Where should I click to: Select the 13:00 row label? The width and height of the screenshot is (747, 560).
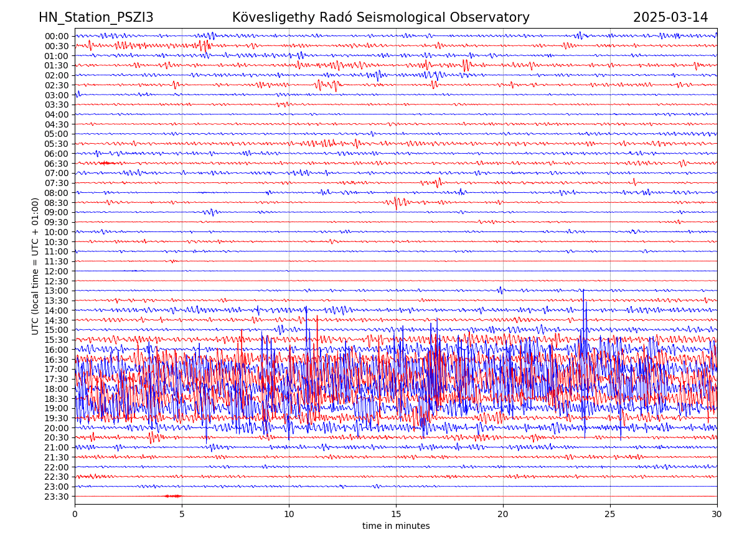56,291
